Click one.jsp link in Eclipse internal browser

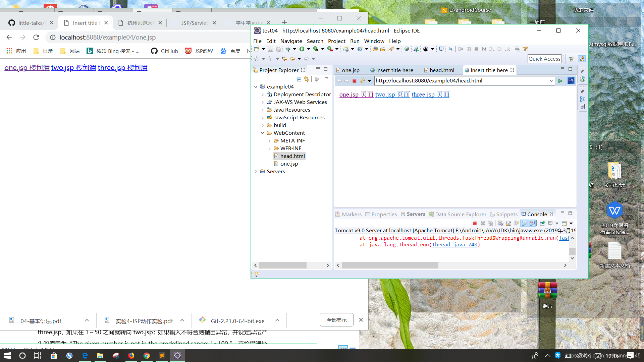[x=356, y=95]
